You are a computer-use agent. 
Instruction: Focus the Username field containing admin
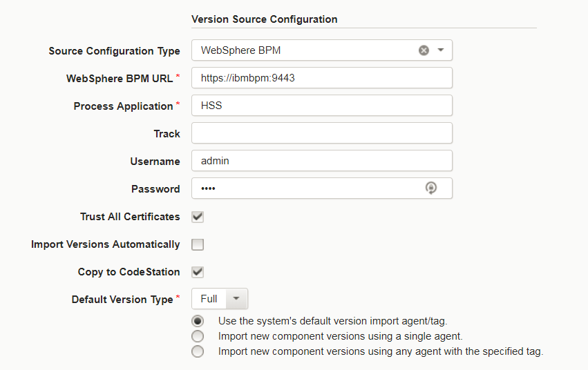tap(321, 161)
